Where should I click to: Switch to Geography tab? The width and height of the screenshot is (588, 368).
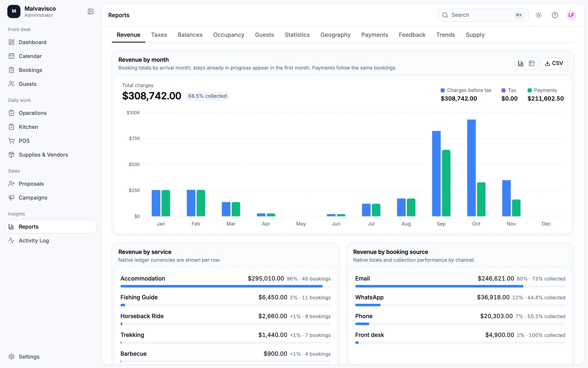pyautogui.click(x=335, y=35)
